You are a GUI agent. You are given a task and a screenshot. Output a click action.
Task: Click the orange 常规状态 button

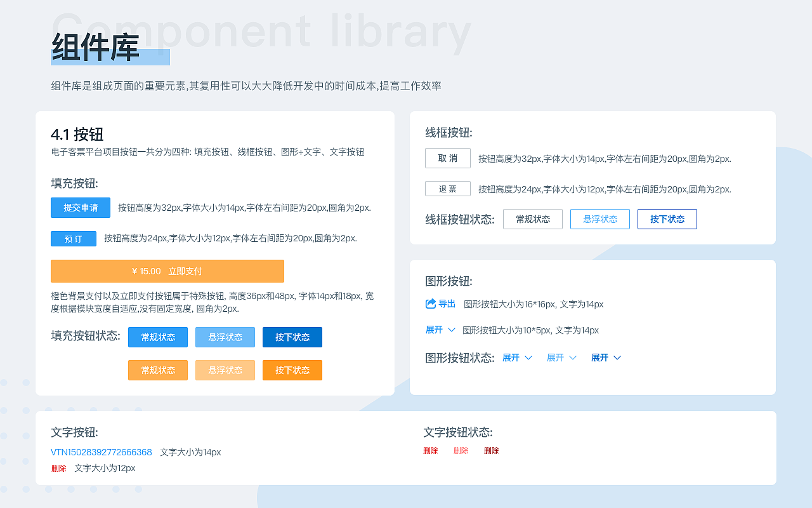point(157,370)
